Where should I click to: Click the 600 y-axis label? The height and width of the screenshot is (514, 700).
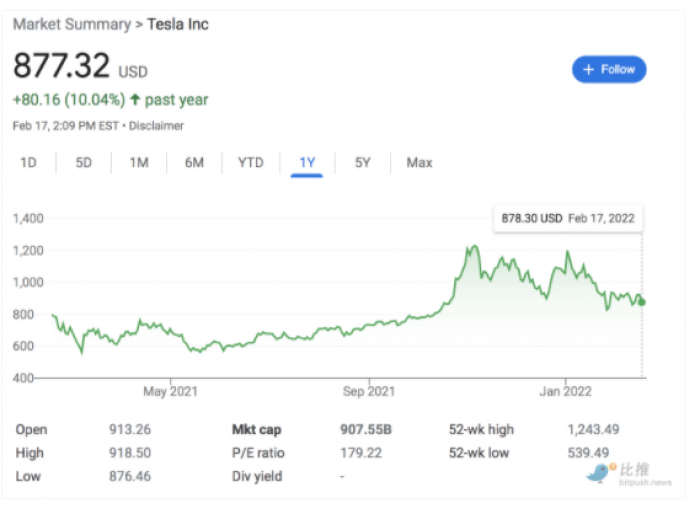point(23,346)
